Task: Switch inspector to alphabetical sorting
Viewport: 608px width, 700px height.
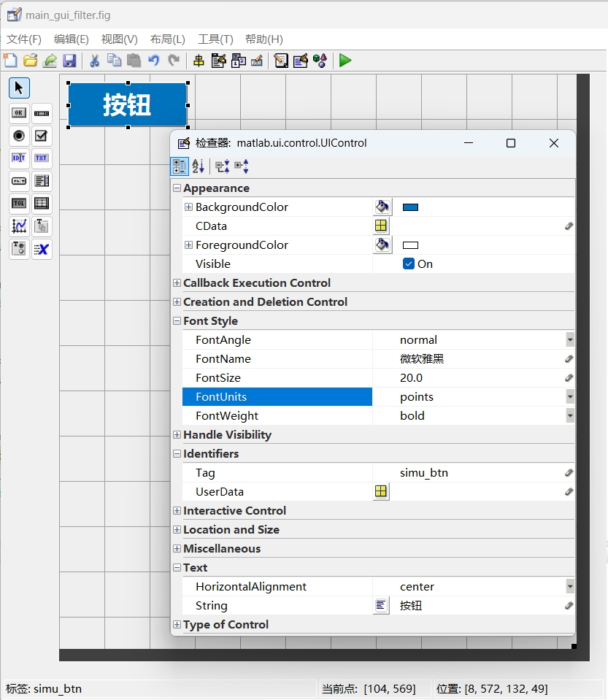Action: click(198, 166)
